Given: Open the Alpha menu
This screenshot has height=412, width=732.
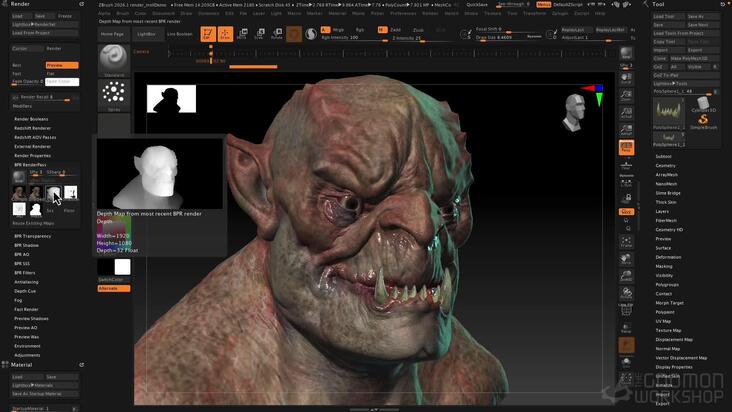Looking at the screenshot, I should pos(105,14).
